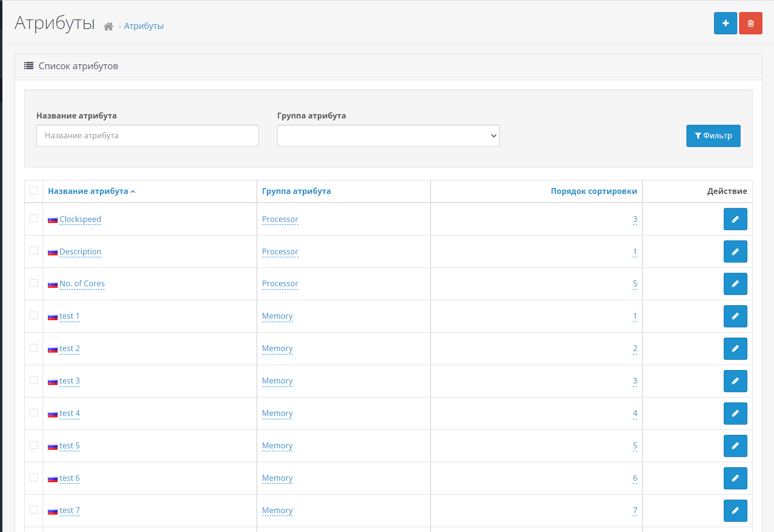774x532 pixels.
Task: Edit the Description attribute
Action: (735, 251)
